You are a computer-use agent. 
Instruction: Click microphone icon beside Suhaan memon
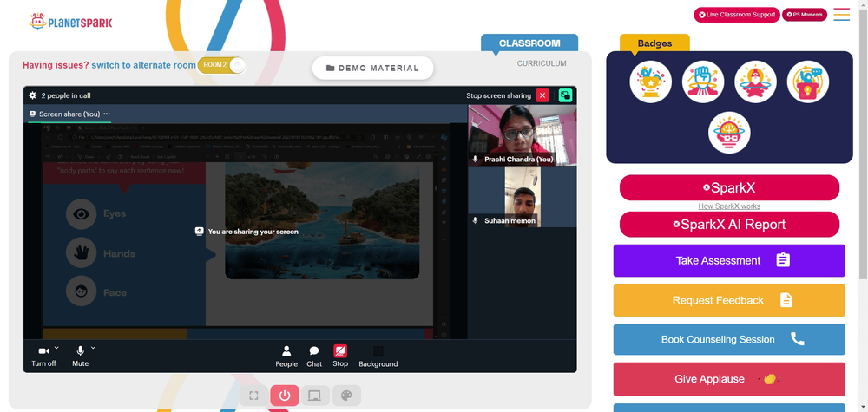475,220
